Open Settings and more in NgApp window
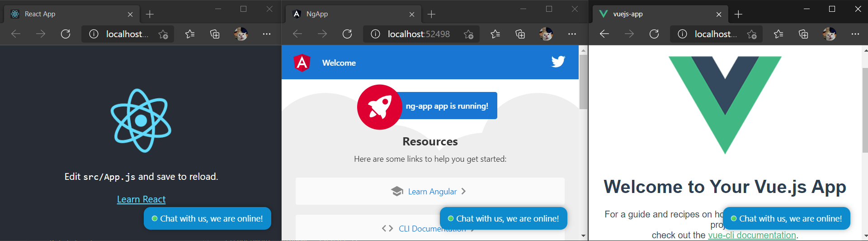The image size is (868, 241). point(572,34)
